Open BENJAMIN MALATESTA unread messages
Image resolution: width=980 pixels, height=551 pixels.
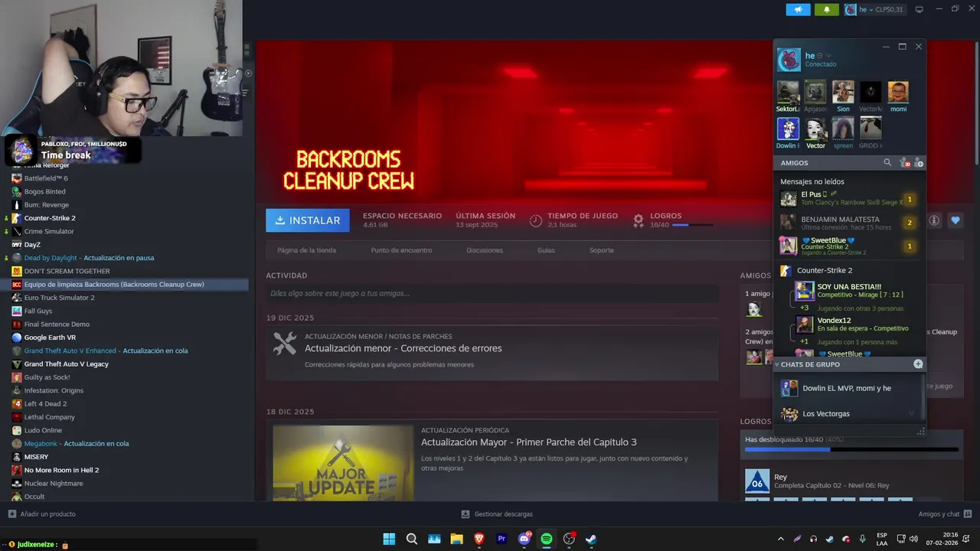tap(848, 223)
